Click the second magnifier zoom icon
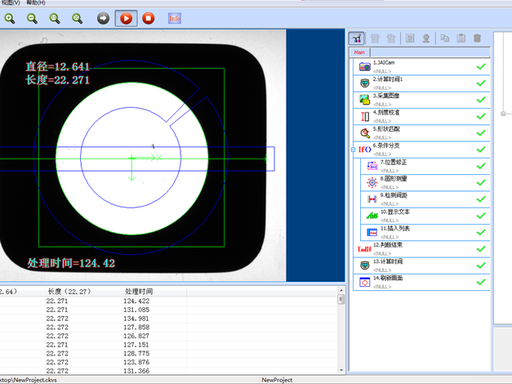The height and width of the screenshot is (384, 512). (32, 18)
